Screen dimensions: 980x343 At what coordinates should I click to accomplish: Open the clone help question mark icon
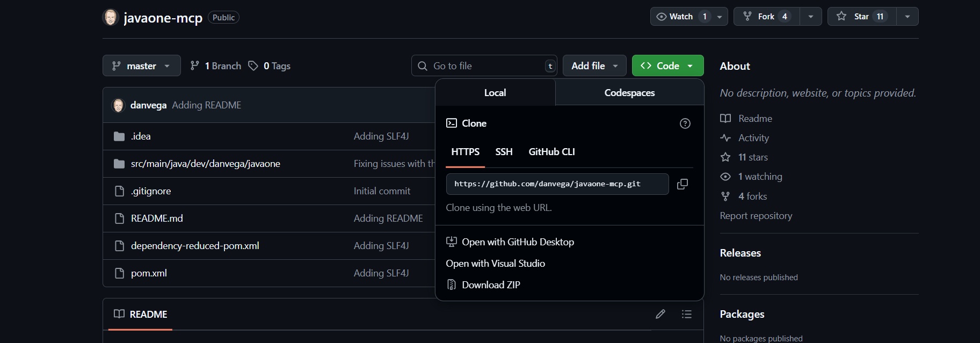pyautogui.click(x=685, y=123)
